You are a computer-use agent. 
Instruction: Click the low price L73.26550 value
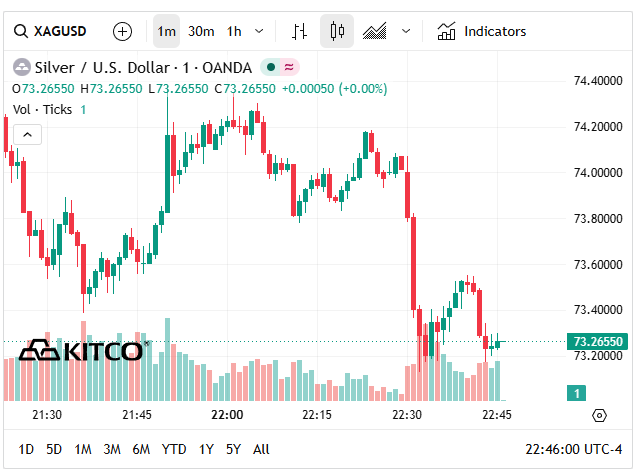[x=178, y=89]
